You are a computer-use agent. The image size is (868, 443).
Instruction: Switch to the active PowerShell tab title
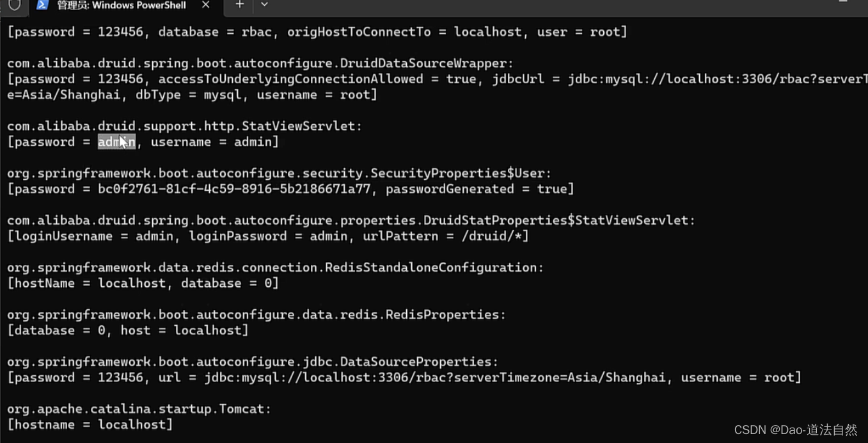tap(122, 5)
